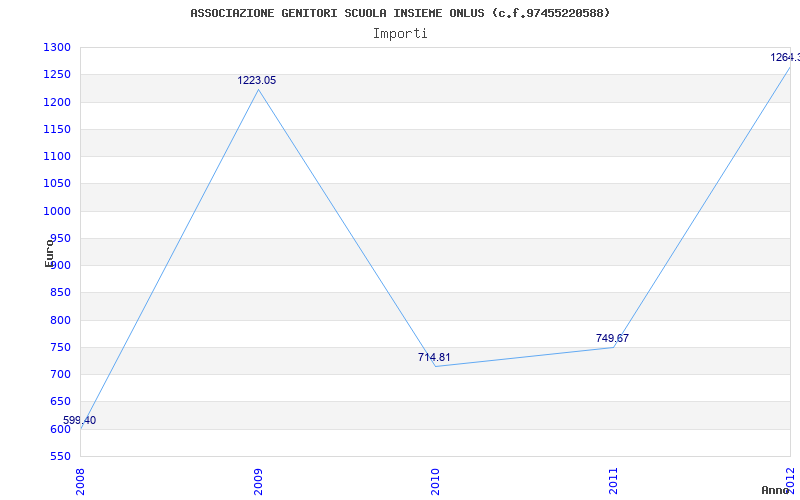Click the 2011 x-axis label

613,481
